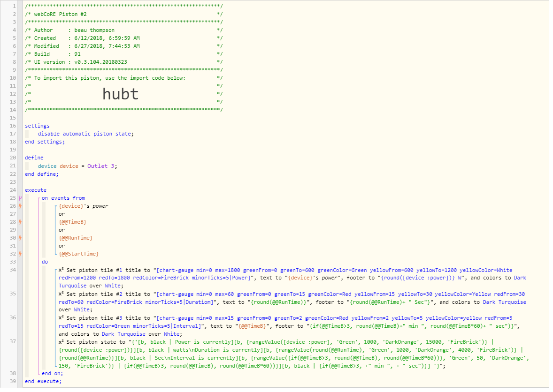Click line number 34 in the gutter
Viewport: 553px width, 392px height.
[x=13, y=270]
